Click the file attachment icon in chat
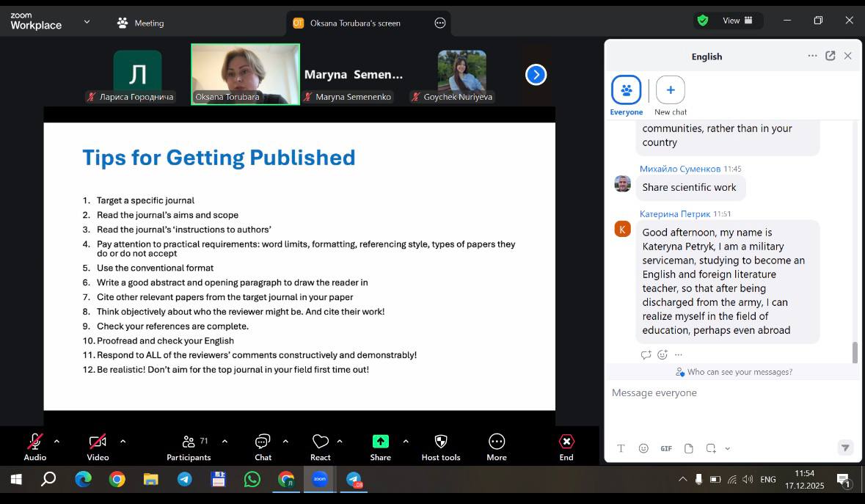Viewport: 865px width, 504px height. point(688,448)
